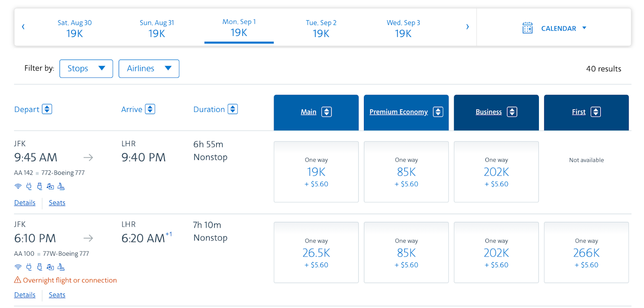
Task: Click entertainment icon for AA 142
Action: (50, 186)
